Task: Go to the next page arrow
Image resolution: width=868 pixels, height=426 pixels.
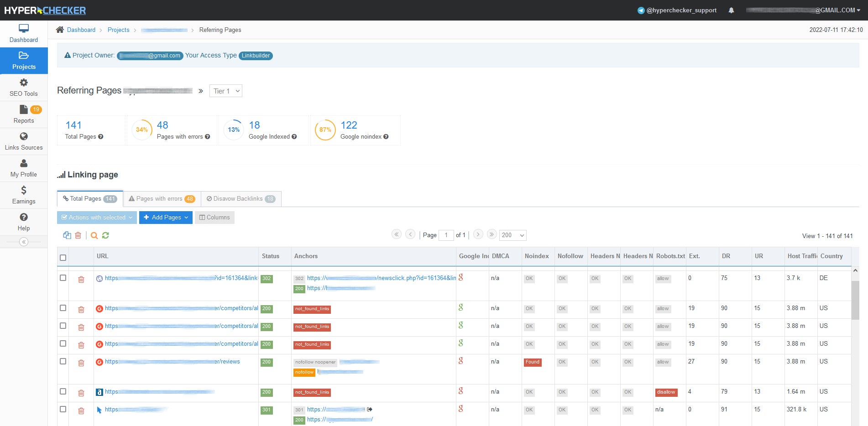Action: tap(478, 234)
